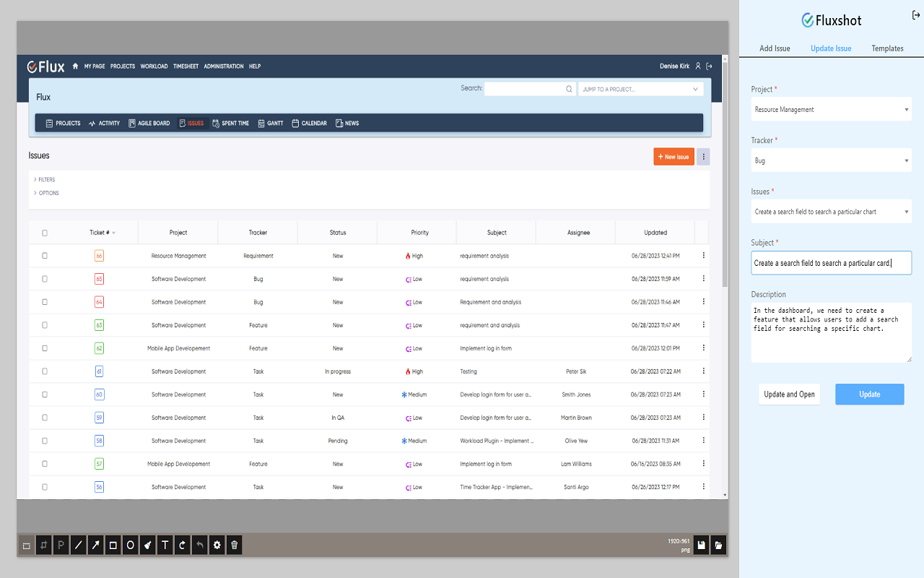Open the Workload menu item
Image resolution: width=924 pixels, height=578 pixels.
(x=154, y=66)
